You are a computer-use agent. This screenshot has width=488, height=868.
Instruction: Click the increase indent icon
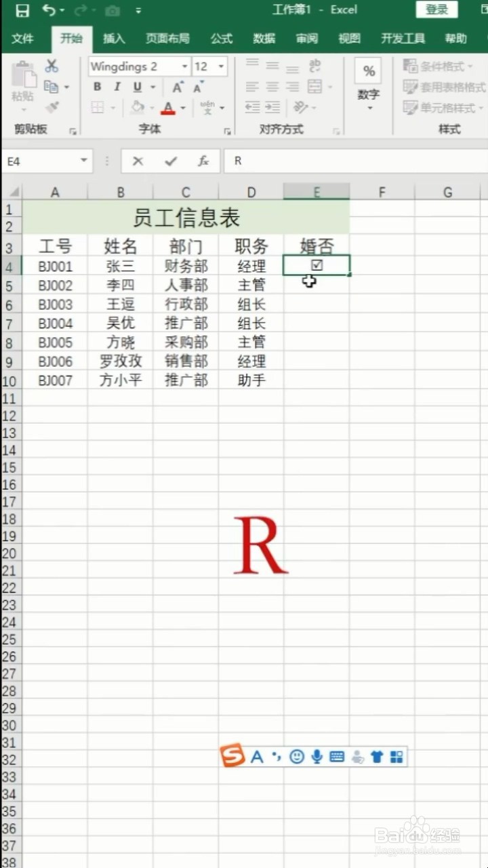click(272, 107)
